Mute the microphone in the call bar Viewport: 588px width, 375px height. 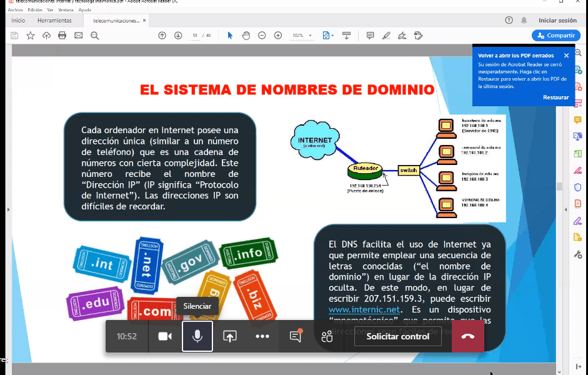[197, 336]
